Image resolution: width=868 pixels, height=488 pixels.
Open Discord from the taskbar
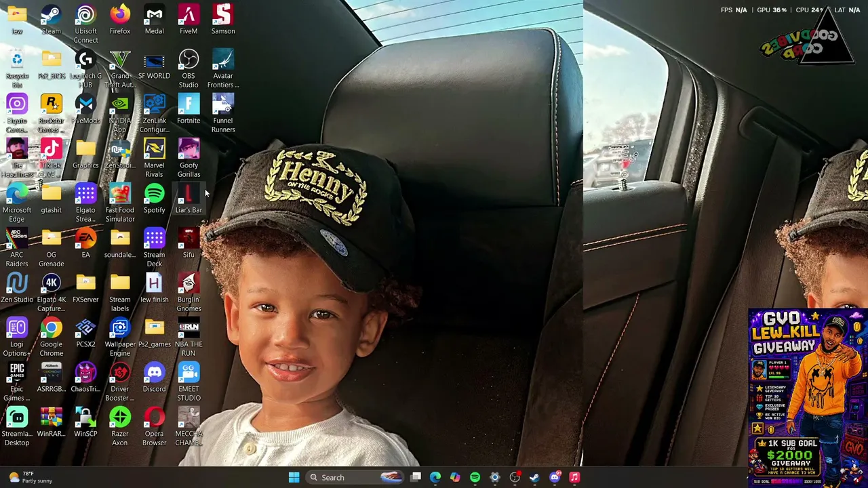(x=555, y=477)
